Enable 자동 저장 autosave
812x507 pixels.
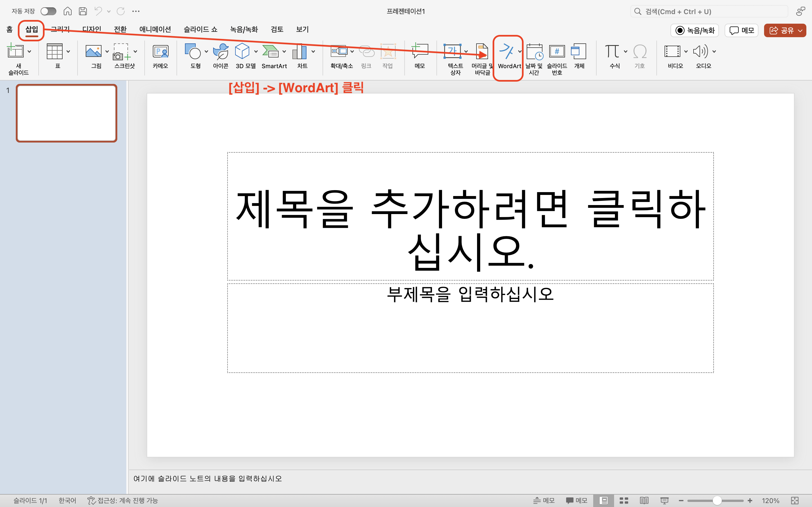pos(48,11)
